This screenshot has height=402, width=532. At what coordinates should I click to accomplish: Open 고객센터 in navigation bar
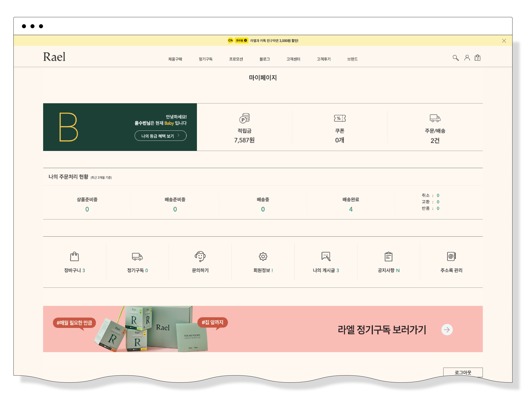pyautogui.click(x=293, y=59)
